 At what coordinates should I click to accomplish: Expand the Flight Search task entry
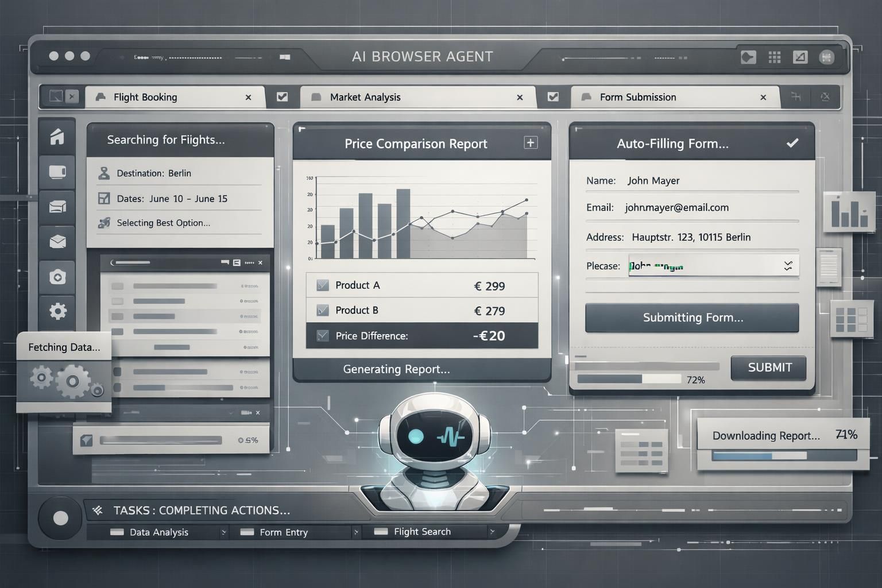click(x=493, y=532)
